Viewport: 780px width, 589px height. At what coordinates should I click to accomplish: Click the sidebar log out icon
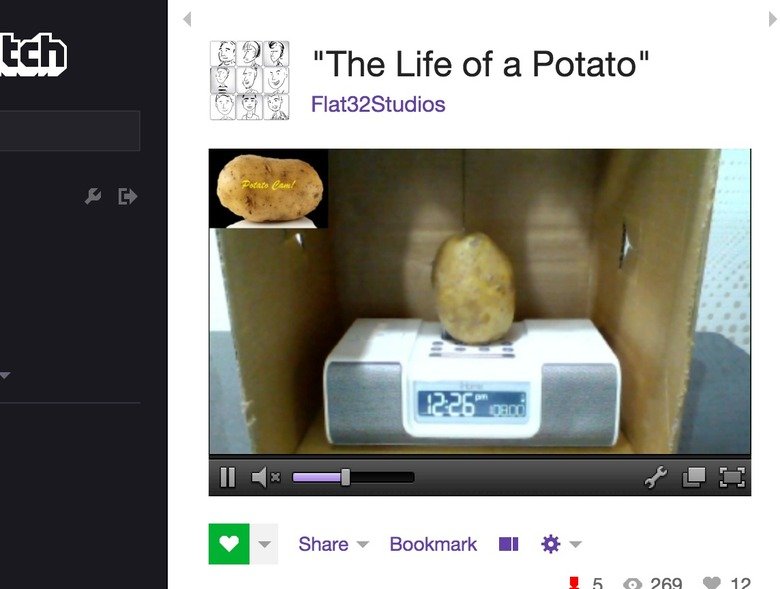coord(128,196)
